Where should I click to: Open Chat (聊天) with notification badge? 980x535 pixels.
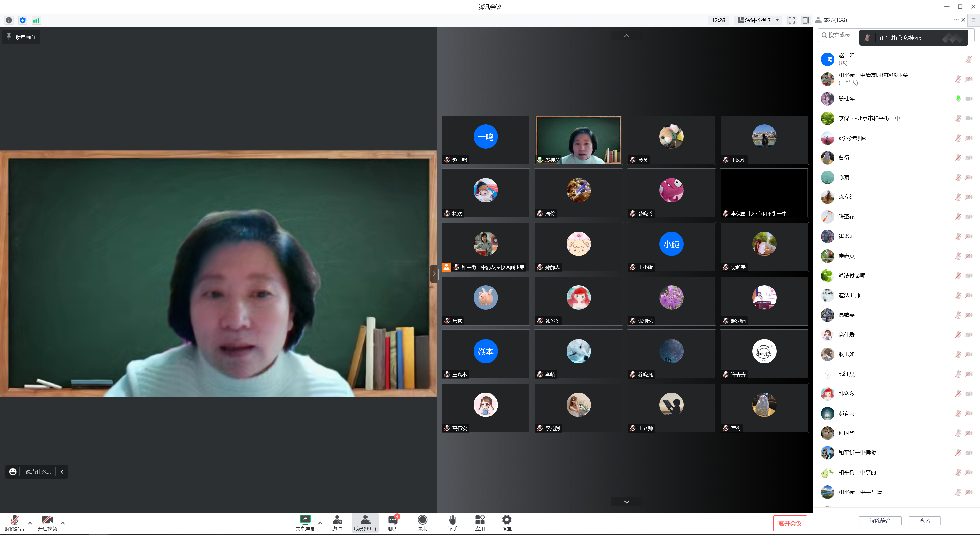point(393,520)
